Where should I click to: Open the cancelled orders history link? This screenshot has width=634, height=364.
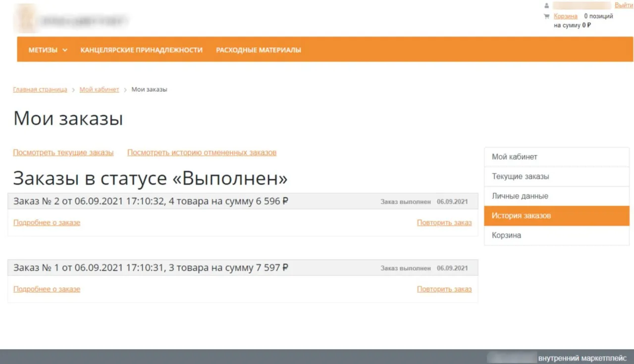[x=202, y=153]
